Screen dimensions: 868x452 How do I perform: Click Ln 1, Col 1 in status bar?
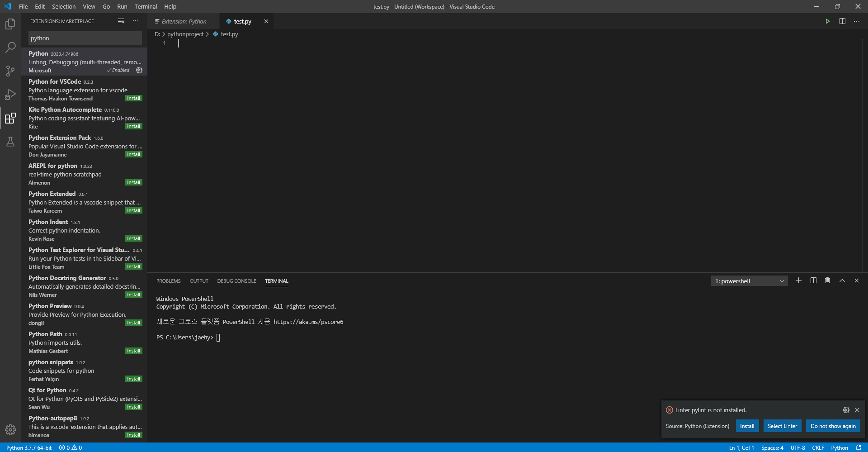click(x=741, y=447)
